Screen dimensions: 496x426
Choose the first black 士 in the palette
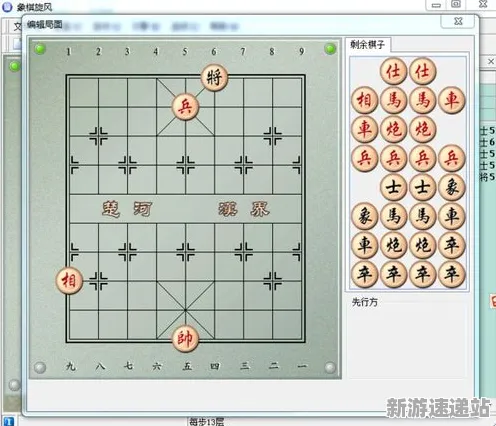(x=393, y=187)
